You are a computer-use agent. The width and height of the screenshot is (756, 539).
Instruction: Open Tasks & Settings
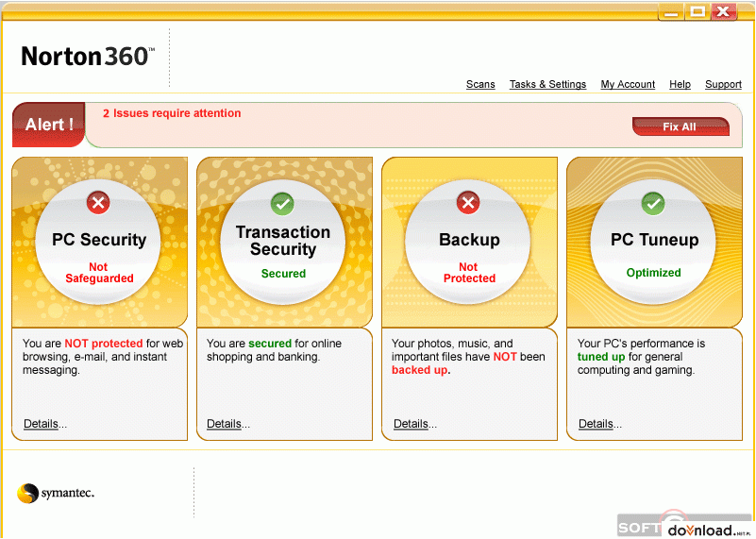point(547,84)
